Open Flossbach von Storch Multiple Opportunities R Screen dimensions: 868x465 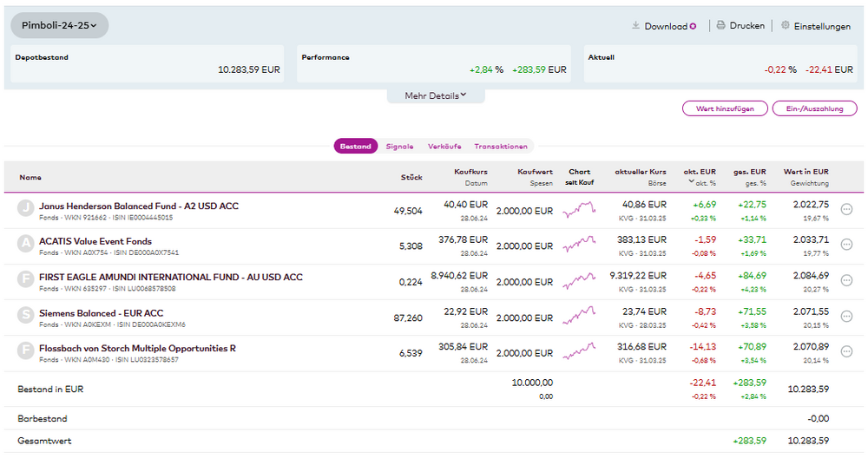[137, 349]
